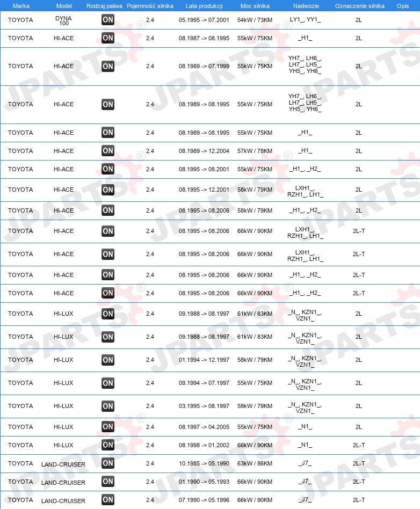Select date range 08.1987 -> 08.1995
Image resolution: width=420 pixels, height=509 pixels.
pyautogui.click(x=204, y=38)
